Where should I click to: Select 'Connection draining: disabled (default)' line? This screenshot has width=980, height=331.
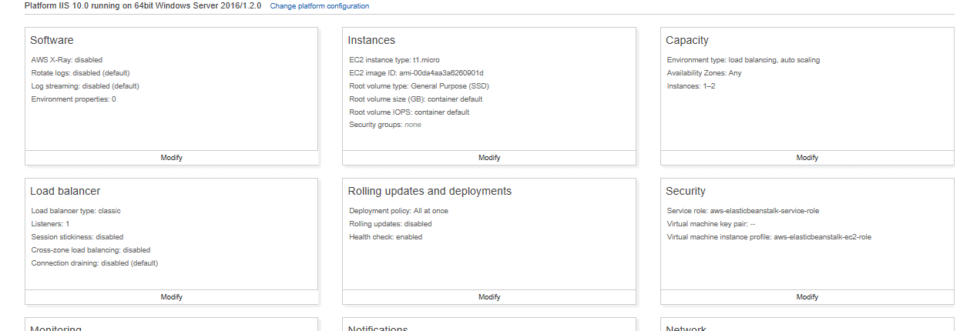tap(95, 263)
